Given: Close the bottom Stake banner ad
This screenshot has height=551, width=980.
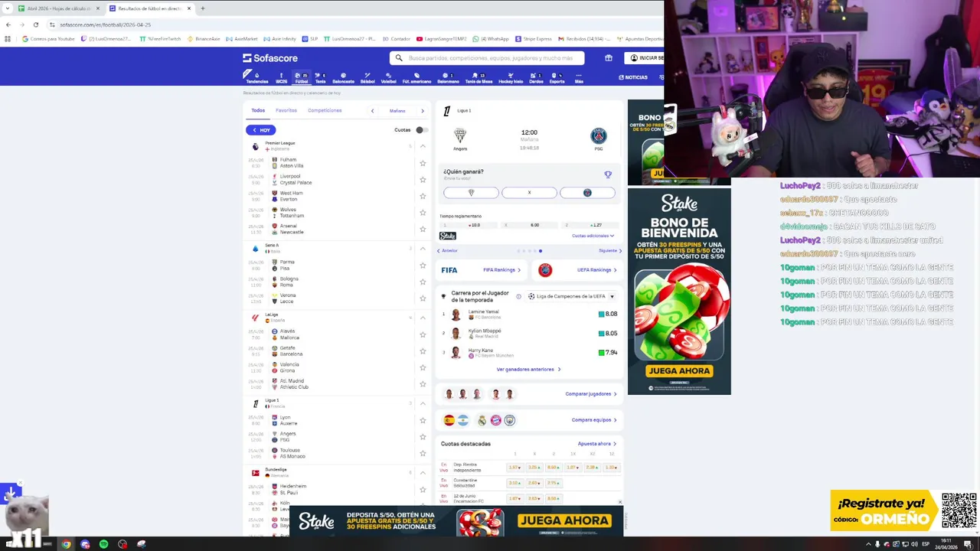Looking at the screenshot, I should pos(620,502).
